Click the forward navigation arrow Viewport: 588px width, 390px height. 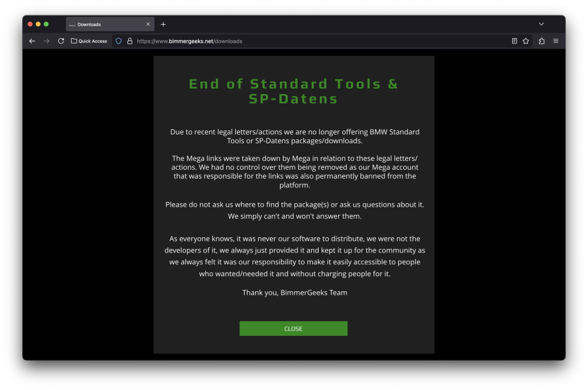(46, 41)
